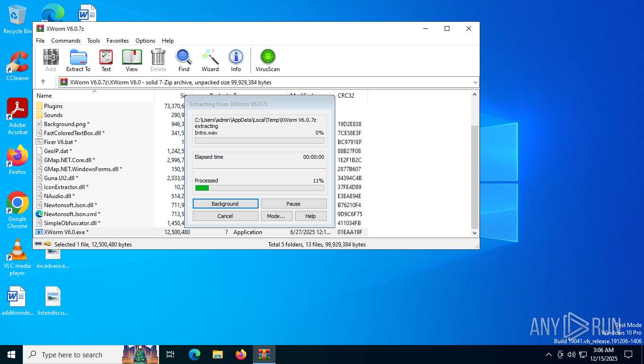This screenshot has width=644, height=364.
Task: Pause the extraction
Action: (294, 204)
